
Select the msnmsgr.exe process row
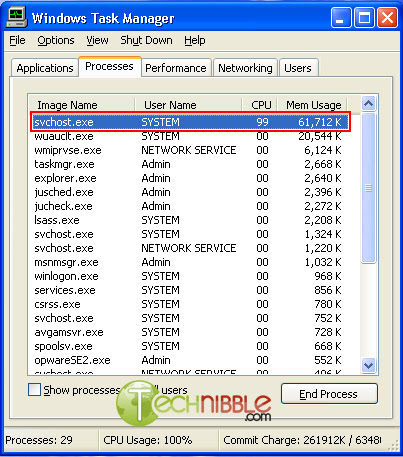click(190, 262)
